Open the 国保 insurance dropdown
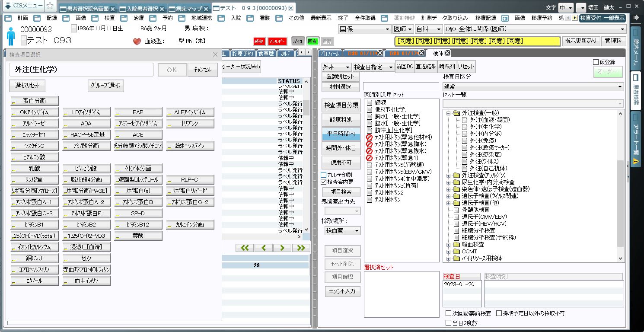This screenshot has width=644, height=332. coord(364,29)
